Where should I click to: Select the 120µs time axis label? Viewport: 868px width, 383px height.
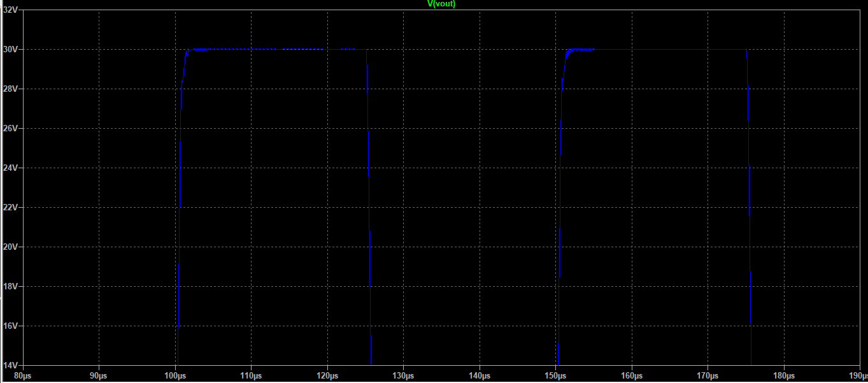327,375
